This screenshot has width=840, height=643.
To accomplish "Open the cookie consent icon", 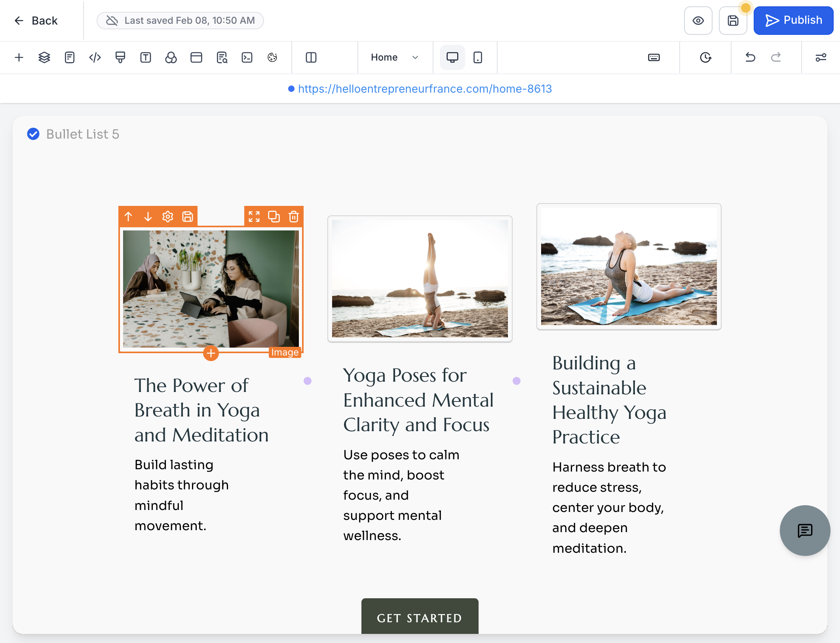I will 272,57.
